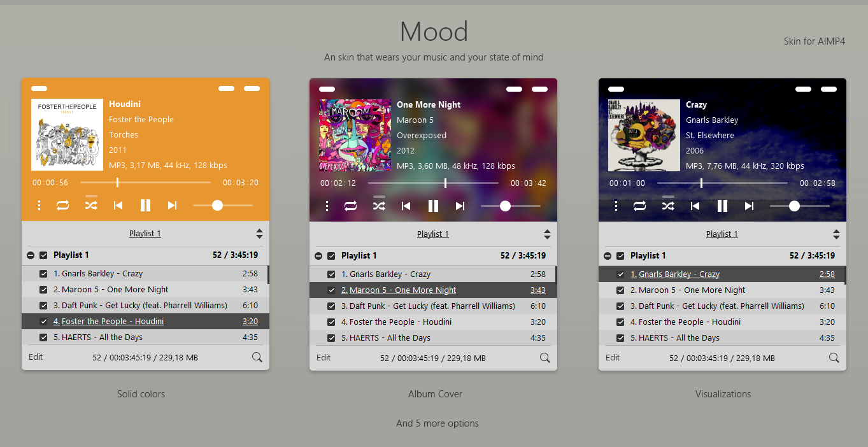Enable shuffle in the One More Night player

(x=379, y=206)
